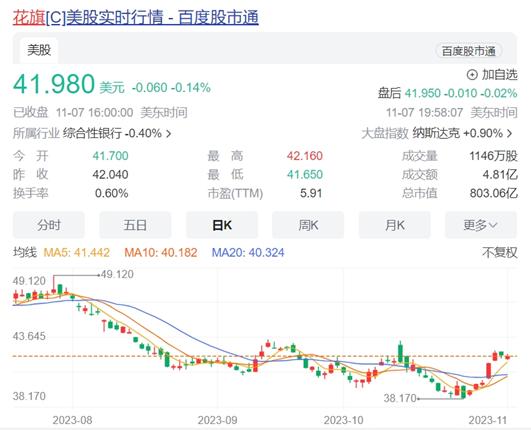531x430 pixels.
Task: Expand the chevron after 纳斯达克 +0.90%
Action: pyautogui.click(x=510, y=134)
